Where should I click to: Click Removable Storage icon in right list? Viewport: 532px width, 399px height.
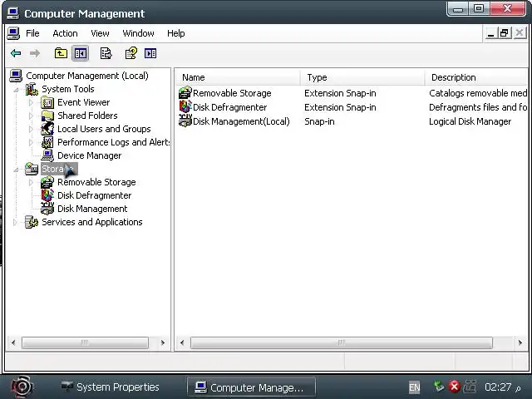pyautogui.click(x=185, y=93)
